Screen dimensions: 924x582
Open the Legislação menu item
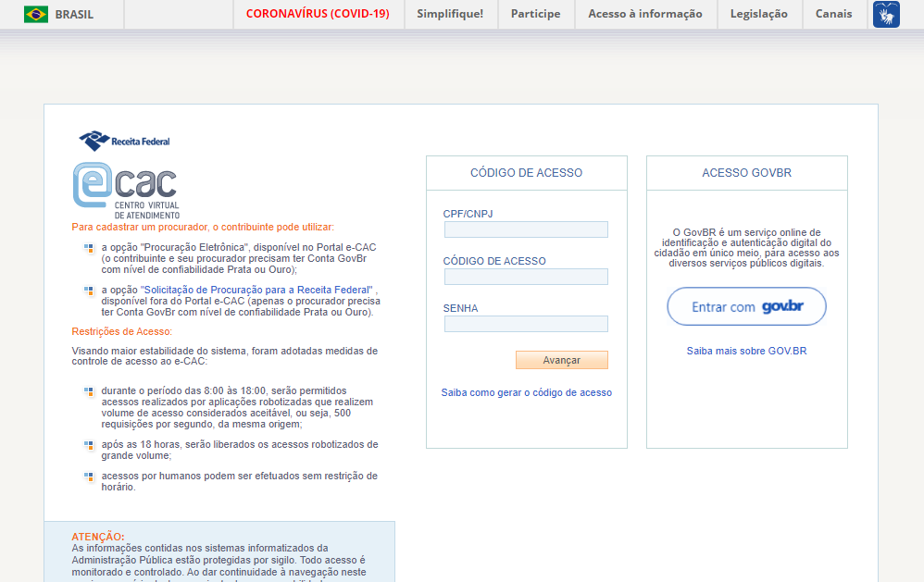[759, 14]
